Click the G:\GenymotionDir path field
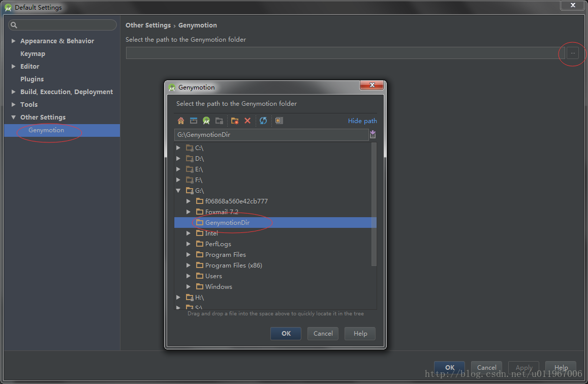The height and width of the screenshot is (384, 588). coord(271,135)
